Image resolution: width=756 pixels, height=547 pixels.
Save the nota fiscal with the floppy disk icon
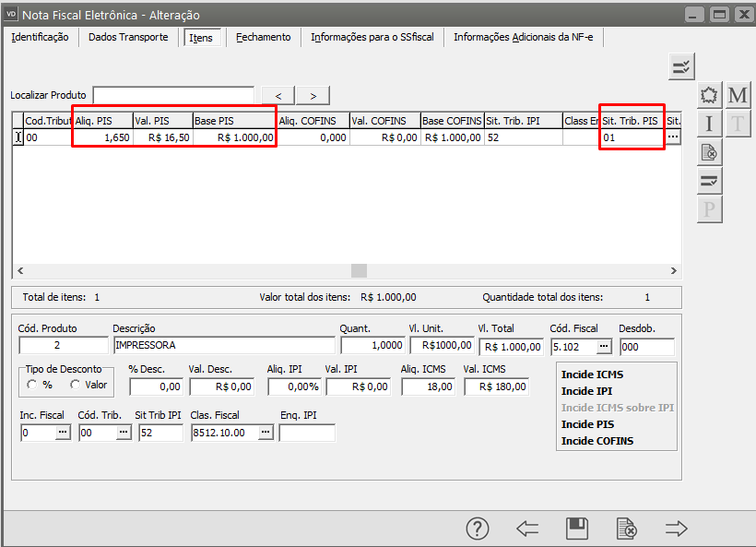pyautogui.click(x=577, y=529)
